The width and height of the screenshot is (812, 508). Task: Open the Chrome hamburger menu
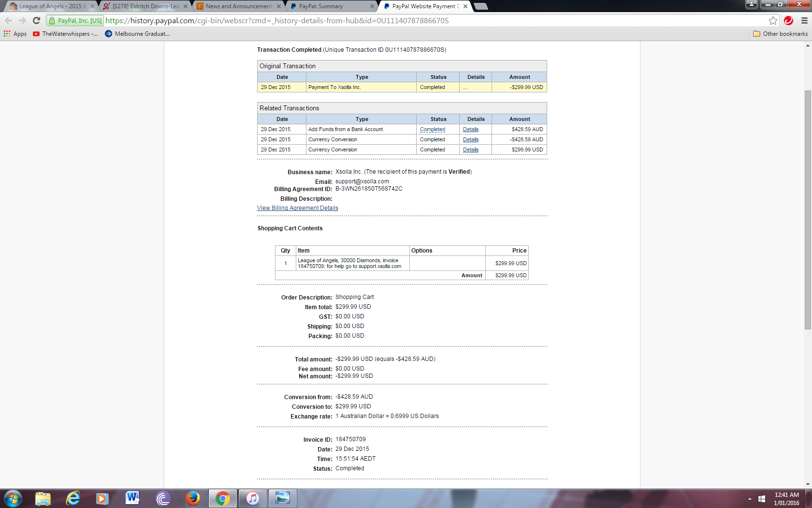click(804, 20)
